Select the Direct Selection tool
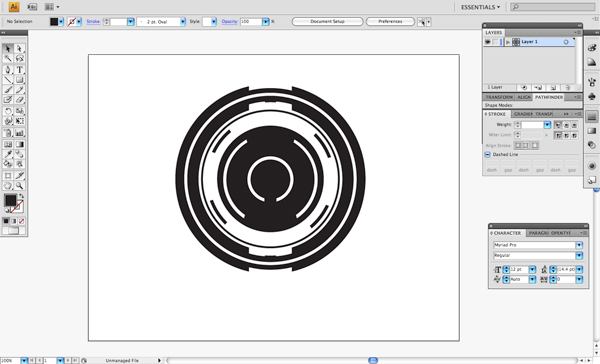 tap(20, 49)
